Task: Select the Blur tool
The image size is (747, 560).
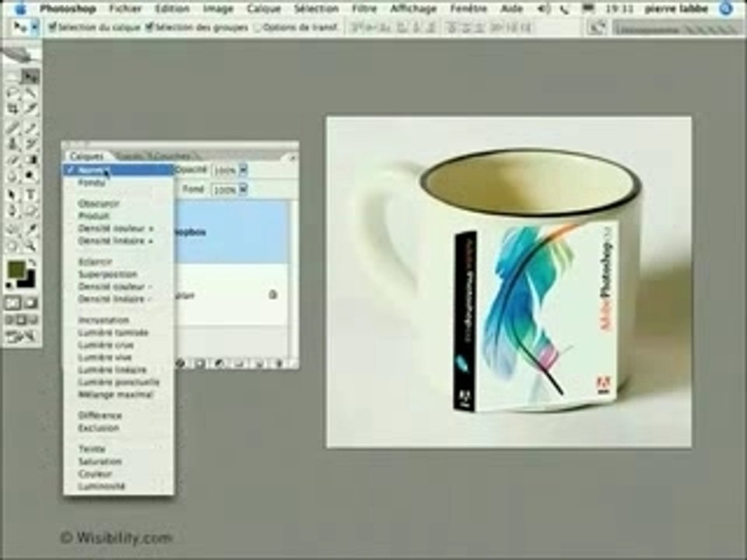Action: click(x=12, y=177)
